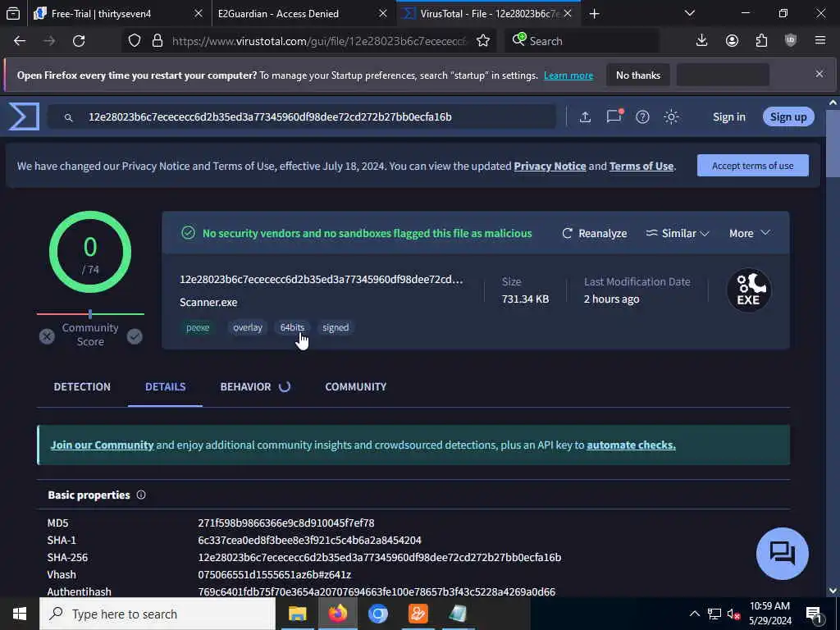840x630 pixels.
Task: Open the Firefox hamburger menu
Action: coord(820,41)
